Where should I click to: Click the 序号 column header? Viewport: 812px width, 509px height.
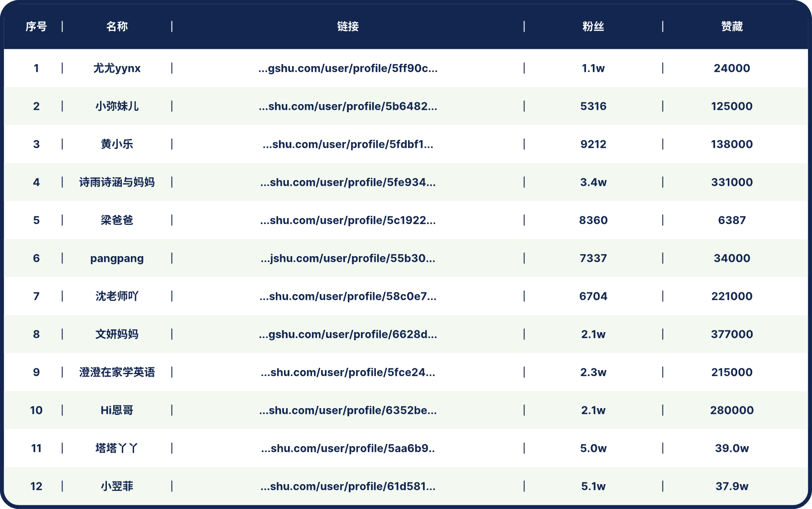(x=36, y=27)
